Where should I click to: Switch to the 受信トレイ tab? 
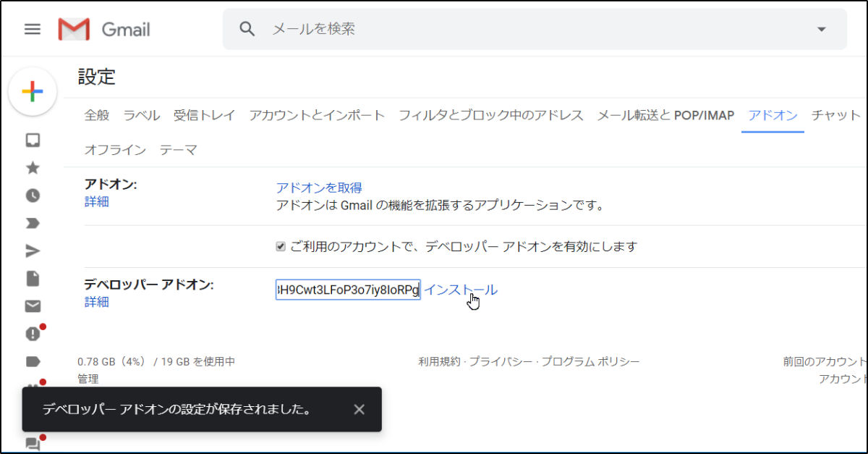click(x=205, y=115)
